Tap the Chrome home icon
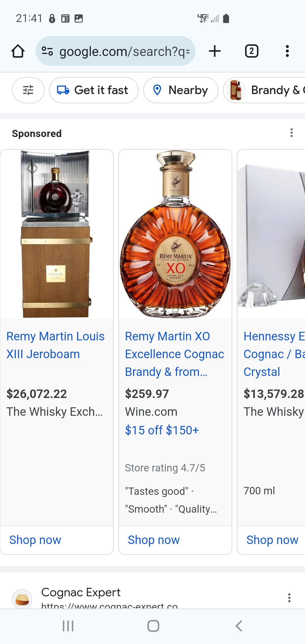 pos(18,51)
